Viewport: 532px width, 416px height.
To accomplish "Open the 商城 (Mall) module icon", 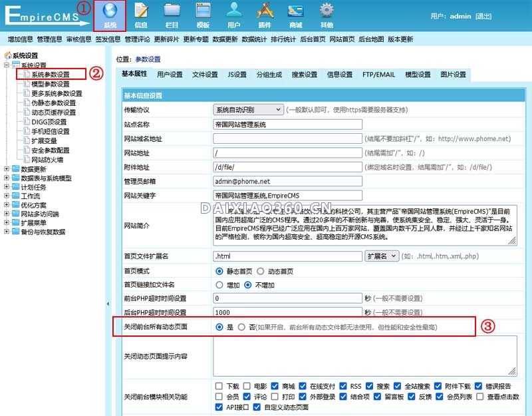I will click(x=295, y=13).
